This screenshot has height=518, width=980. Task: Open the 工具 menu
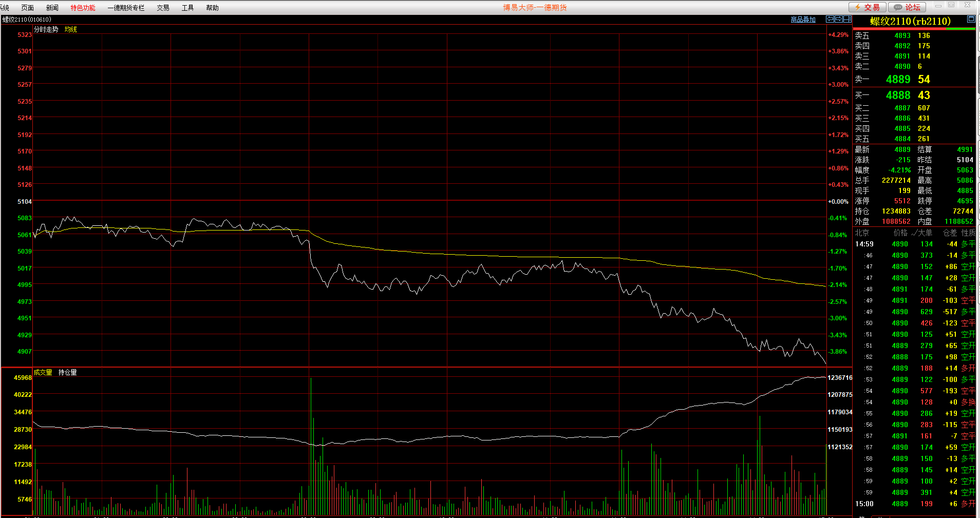pyautogui.click(x=187, y=8)
